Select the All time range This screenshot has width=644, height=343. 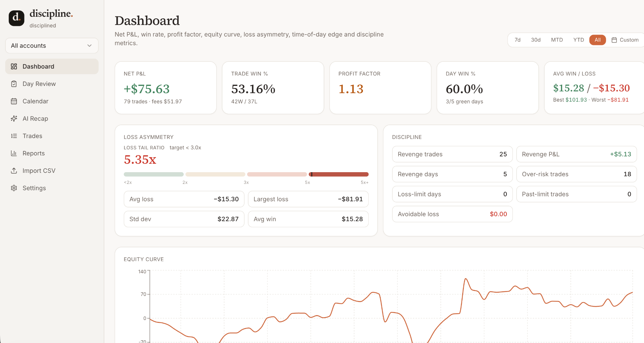pyautogui.click(x=597, y=40)
